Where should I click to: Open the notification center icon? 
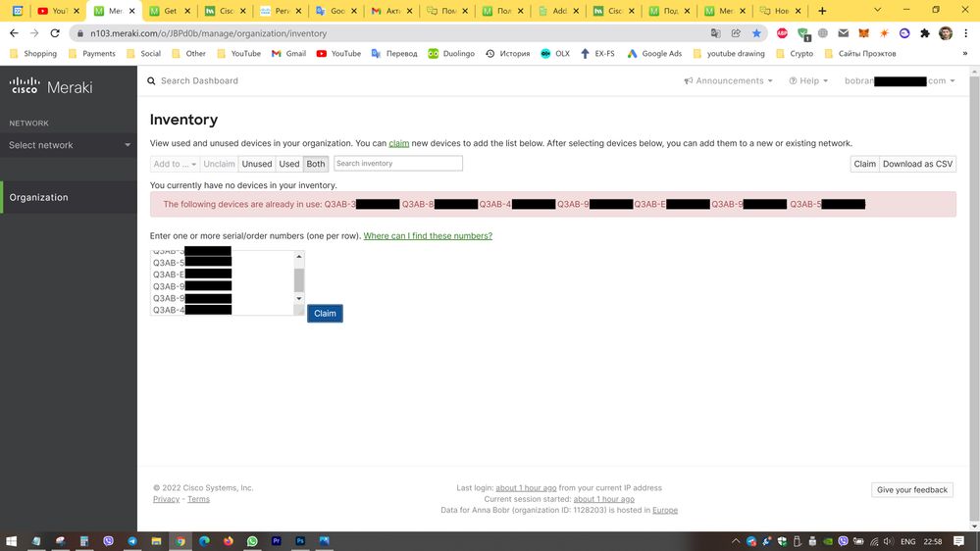[x=958, y=541]
